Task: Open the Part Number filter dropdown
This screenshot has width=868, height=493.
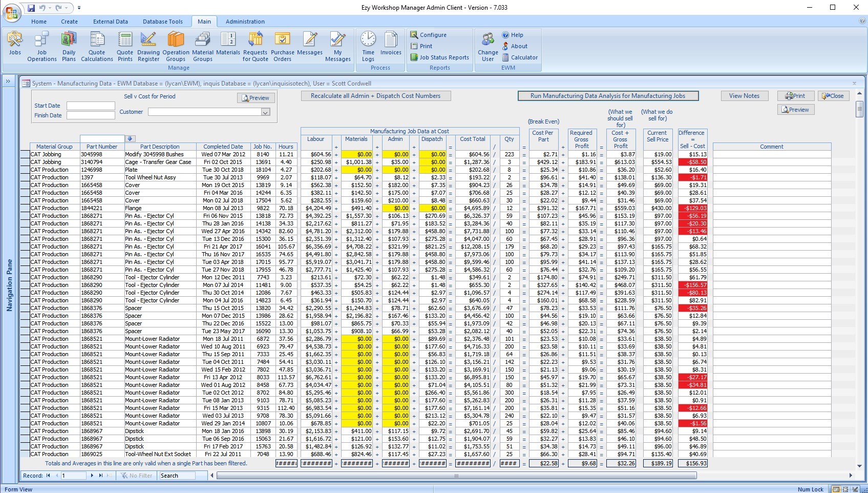Action: (x=130, y=139)
